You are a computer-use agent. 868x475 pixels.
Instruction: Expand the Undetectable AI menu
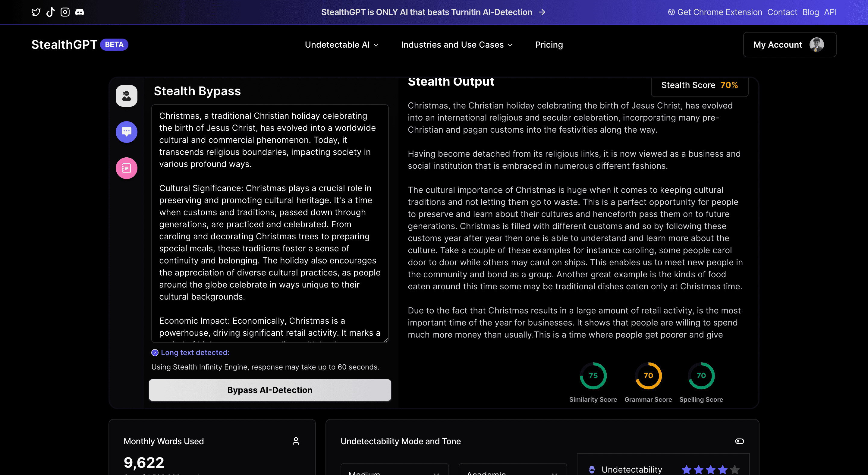(341, 45)
